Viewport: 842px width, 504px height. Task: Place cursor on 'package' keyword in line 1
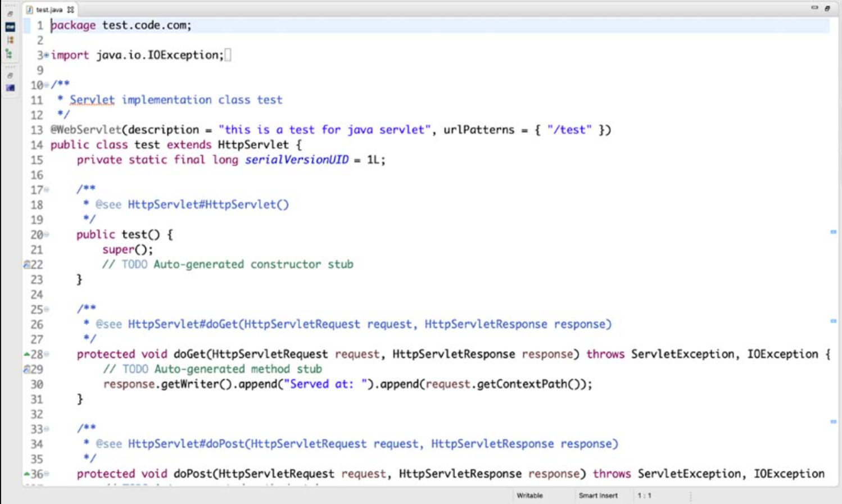73,25
